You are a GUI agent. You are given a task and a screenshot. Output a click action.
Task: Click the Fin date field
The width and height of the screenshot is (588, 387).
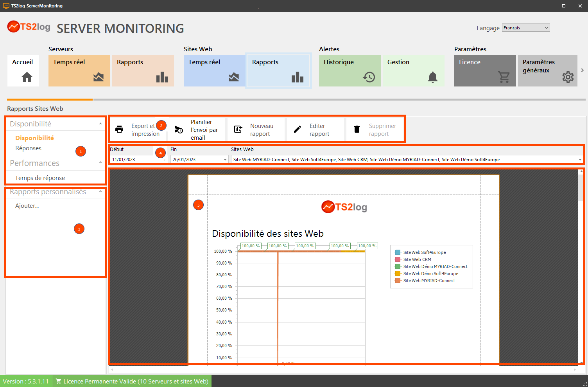coord(199,160)
